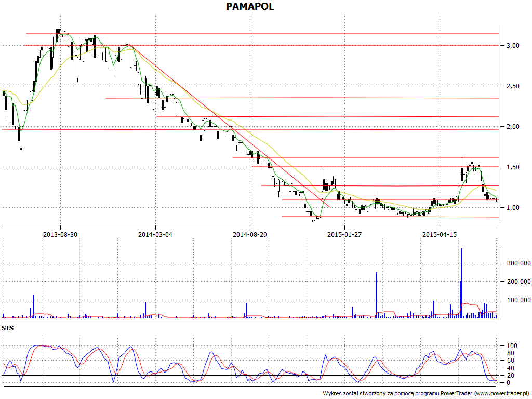Click the 100 000 volume axis label

pyautogui.click(x=519, y=300)
